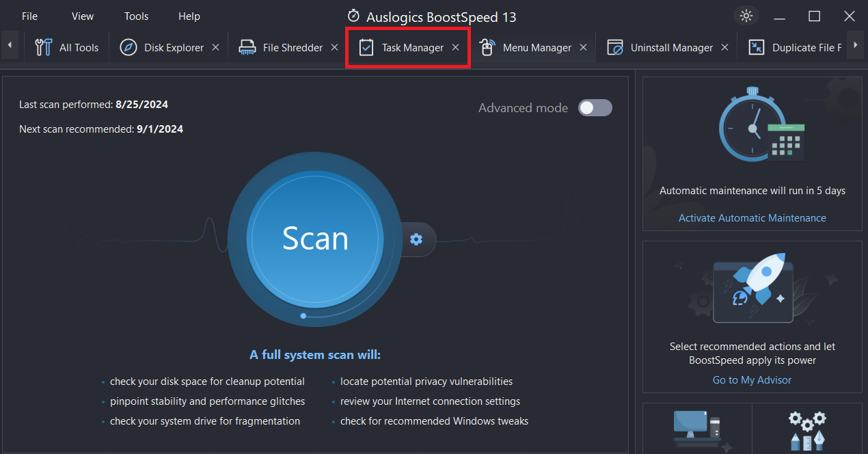The width and height of the screenshot is (868, 454).
Task: Click 'pinpoint stability and performance glitches'
Action: pos(208,401)
